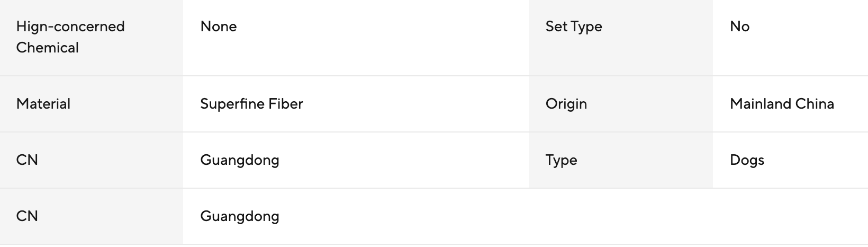Click the word "Set" in Set Type
This screenshot has width=868, height=247.
556,27
